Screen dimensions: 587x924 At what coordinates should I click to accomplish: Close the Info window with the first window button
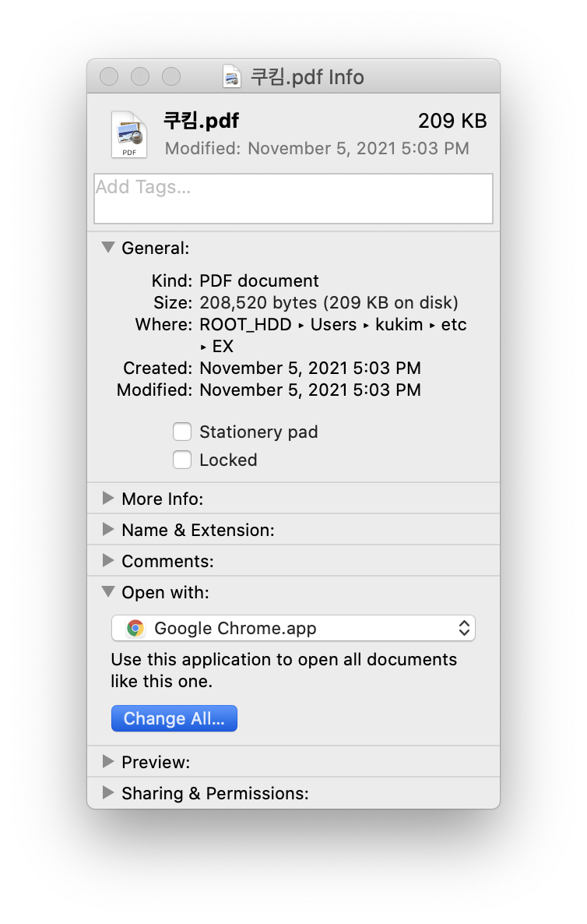[x=109, y=76]
